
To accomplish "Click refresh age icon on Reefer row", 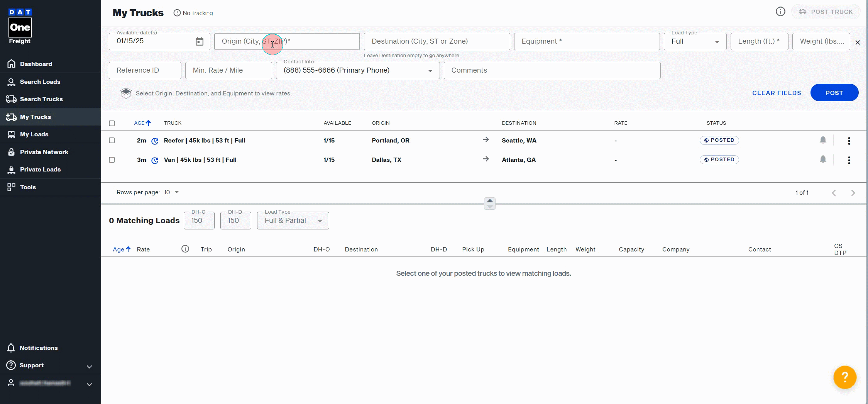I will (x=155, y=141).
